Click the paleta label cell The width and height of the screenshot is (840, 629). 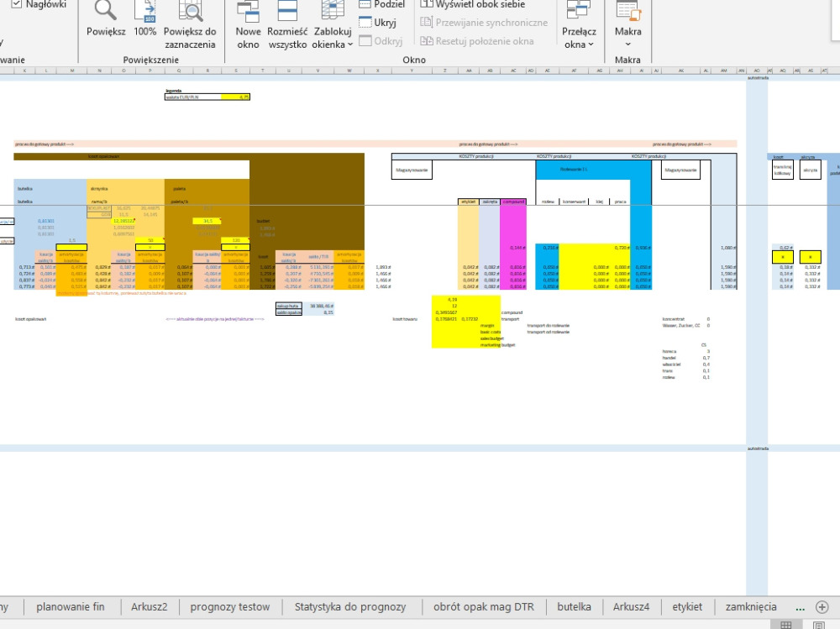[180, 189]
